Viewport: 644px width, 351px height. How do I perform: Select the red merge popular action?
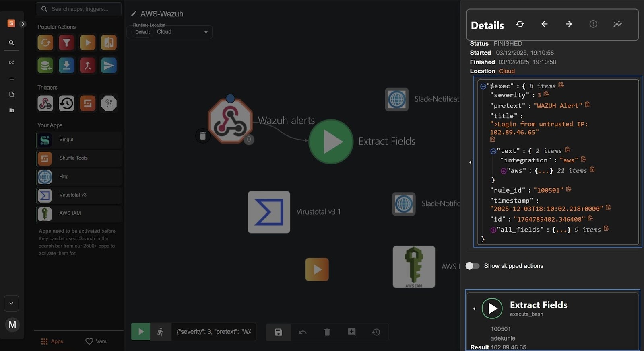tap(87, 65)
